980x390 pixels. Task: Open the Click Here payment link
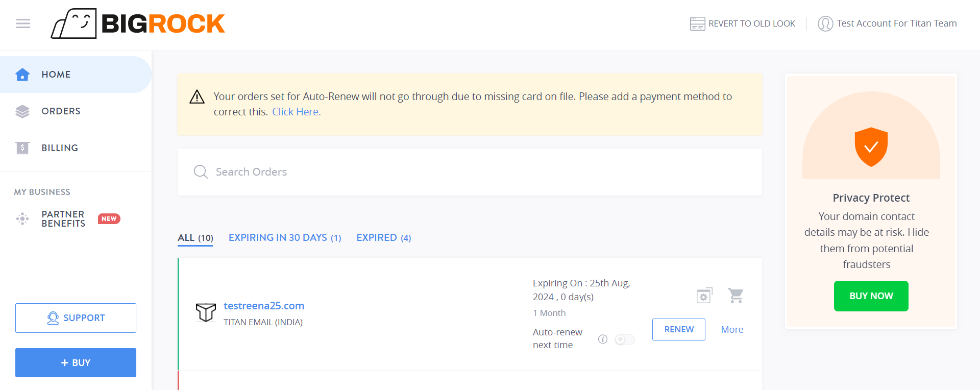click(x=297, y=112)
